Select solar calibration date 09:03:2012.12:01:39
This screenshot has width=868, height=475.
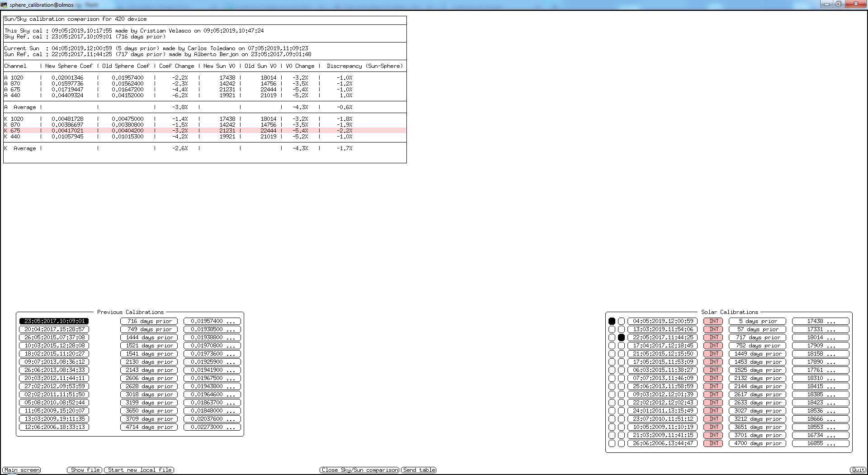click(x=662, y=394)
